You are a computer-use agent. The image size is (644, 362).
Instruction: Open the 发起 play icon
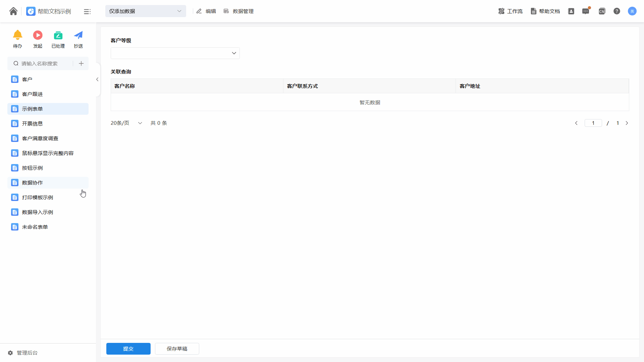pos(38,35)
